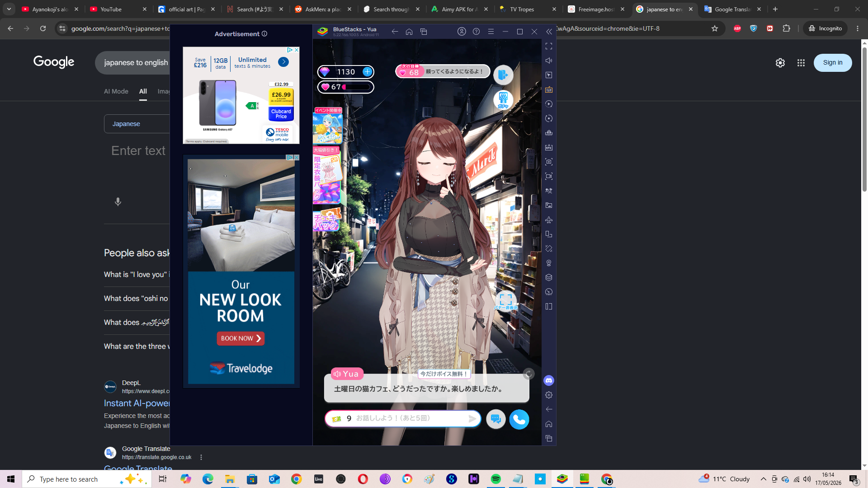
Task: Open BlueStacks help question mark icon
Action: tap(476, 32)
